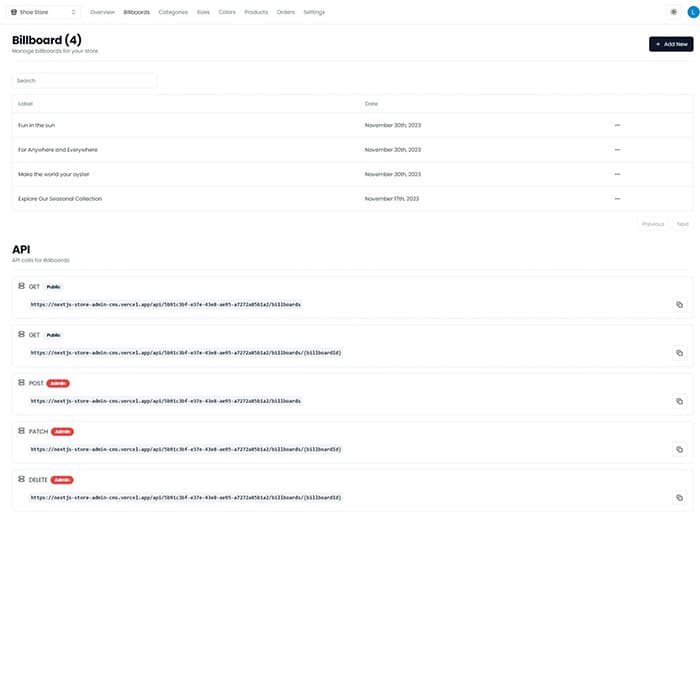Click the Previous pagination button
This screenshot has height=700, width=700.
tap(653, 224)
